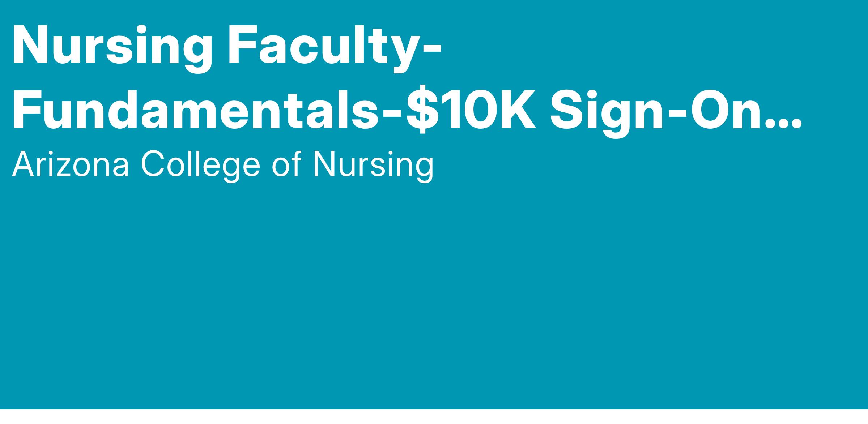Click the "Nursing Faculty-" title line
The height and width of the screenshot is (424, 868).
(227, 46)
